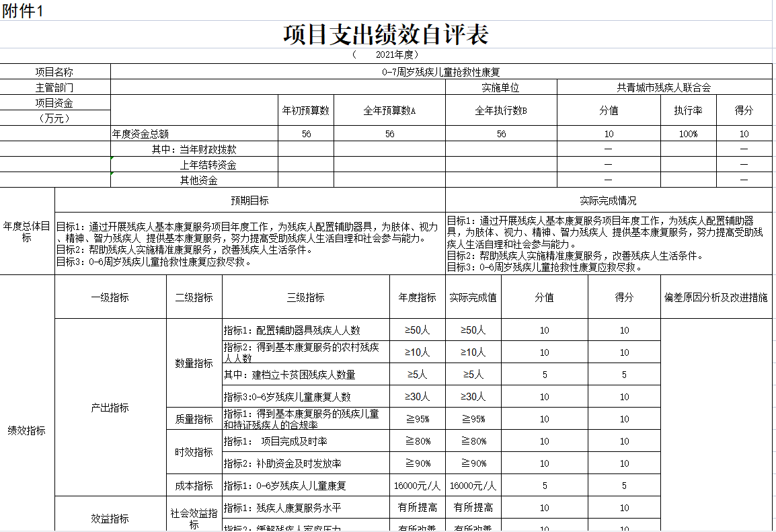The width and height of the screenshot is (776, 532).
Task: Click the 年初预算数 column header
Action: [x=306, y=110]
